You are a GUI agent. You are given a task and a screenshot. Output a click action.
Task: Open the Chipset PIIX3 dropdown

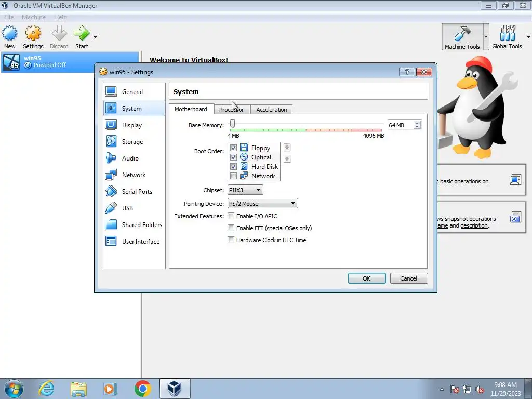pyautogui.click(x=245, y=190)
